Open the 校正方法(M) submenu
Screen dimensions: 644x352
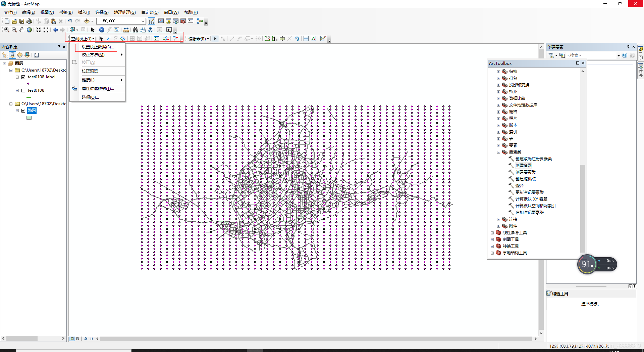point(97,55)
